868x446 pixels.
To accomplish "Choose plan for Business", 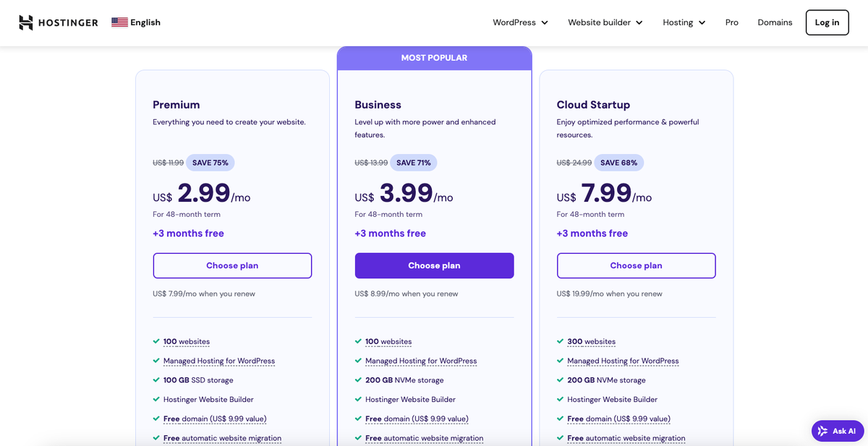I will [434, 265].
